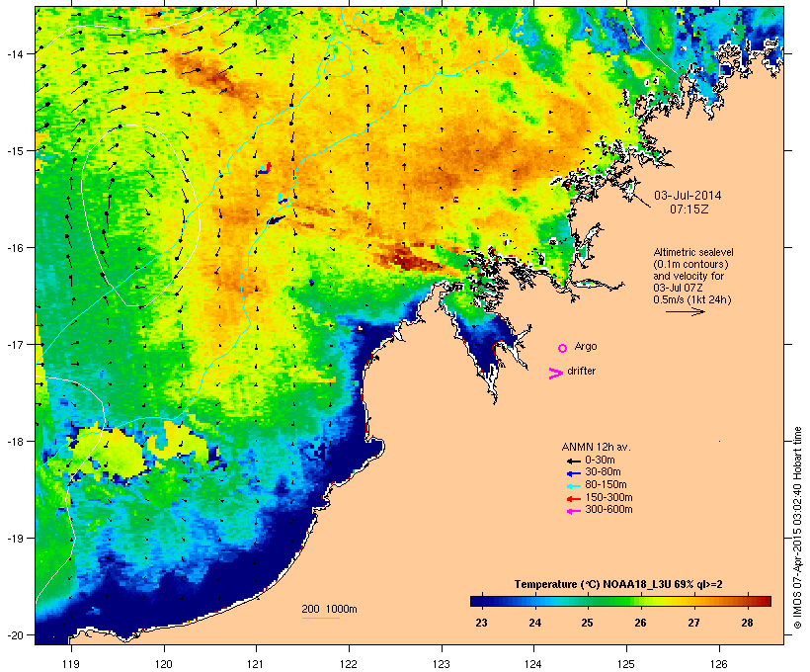Click the latitude axis label '-16'
This screenshot has width=810, height=672.
15,248
